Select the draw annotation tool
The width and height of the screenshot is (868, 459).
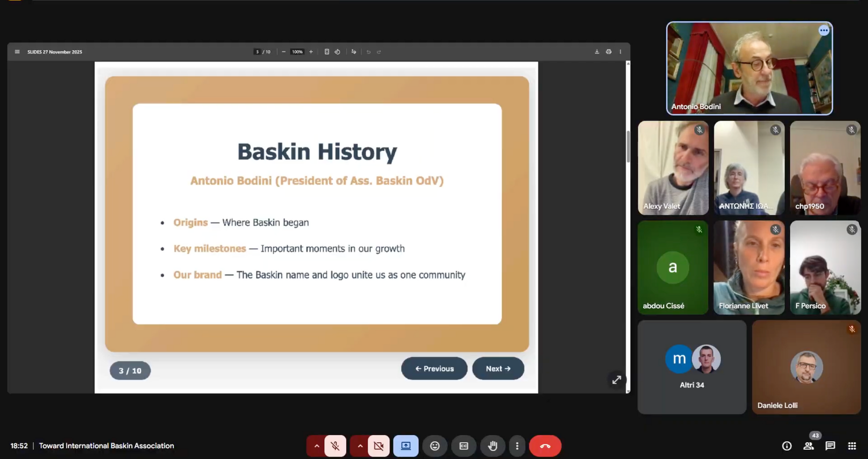pyautogui.click(x=354, y=52)
